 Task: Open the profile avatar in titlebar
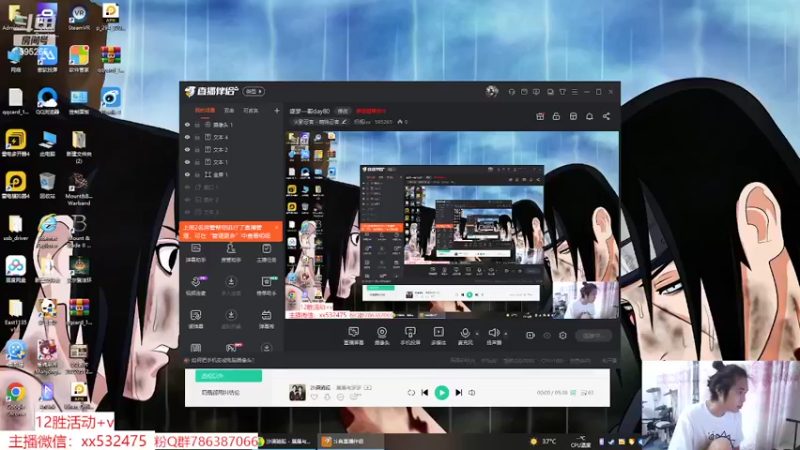tap(492, 91)
